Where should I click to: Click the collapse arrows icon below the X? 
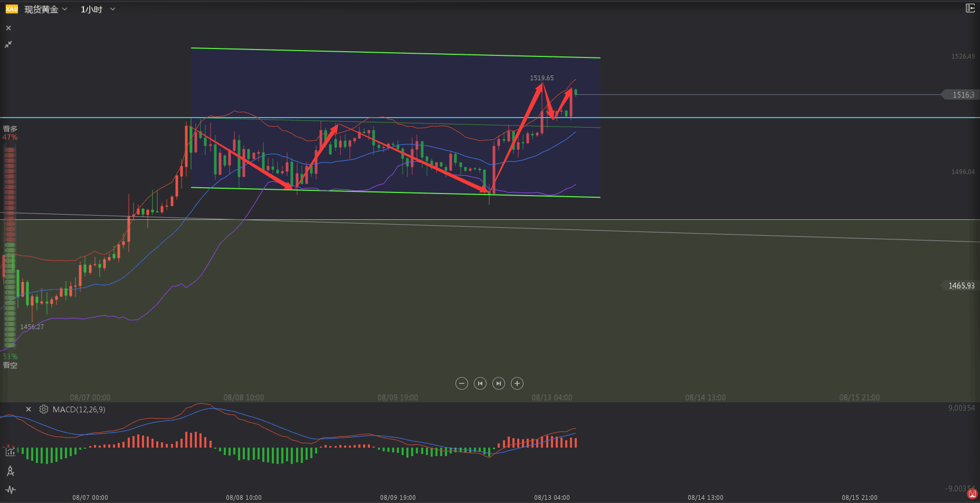coord(8,45)
